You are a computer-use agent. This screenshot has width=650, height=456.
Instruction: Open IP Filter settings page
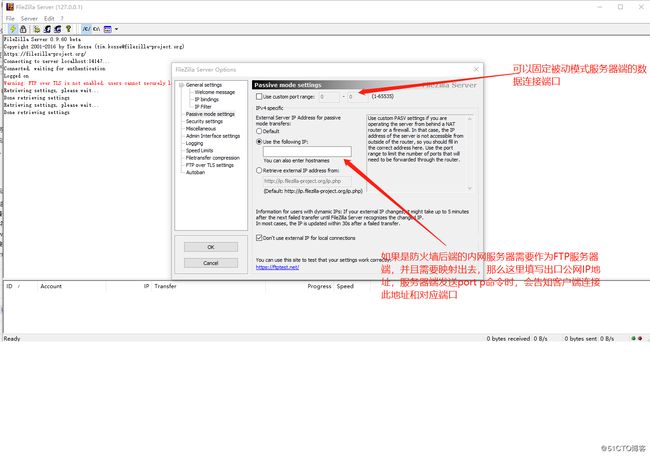click(203, 107)
